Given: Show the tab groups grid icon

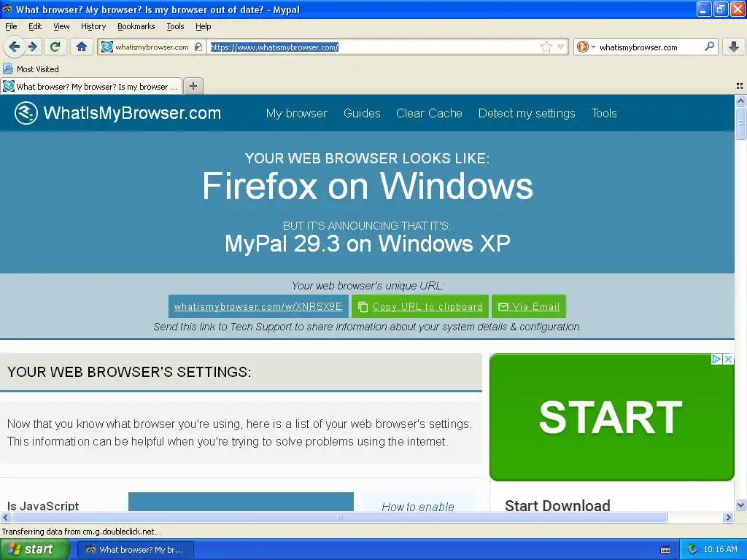Looking at the screenshot, I should pyautogui.click(x=740, y=86).
